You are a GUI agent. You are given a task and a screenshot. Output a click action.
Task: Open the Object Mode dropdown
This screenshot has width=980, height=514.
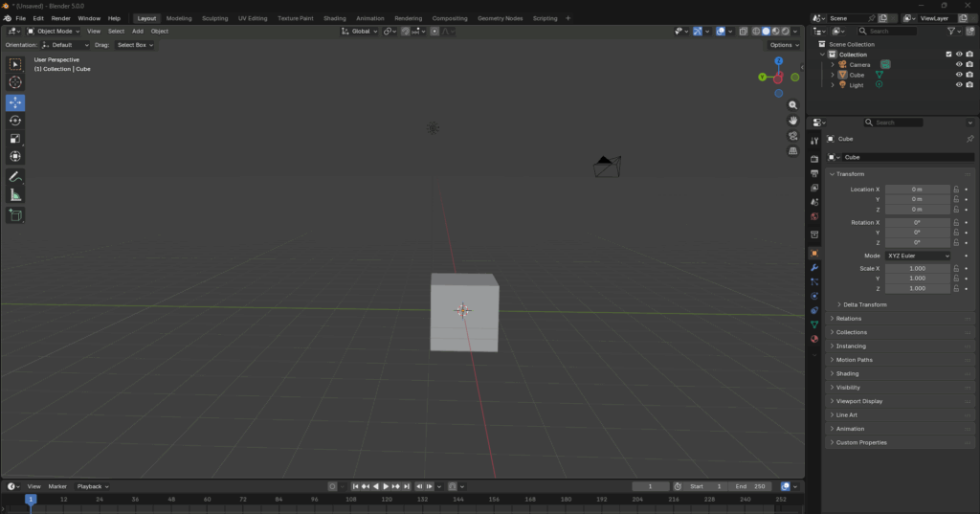55,32
